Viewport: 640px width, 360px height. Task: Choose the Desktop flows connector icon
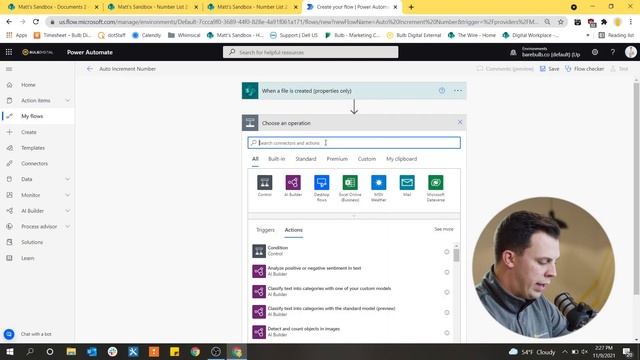click(322, 182)
